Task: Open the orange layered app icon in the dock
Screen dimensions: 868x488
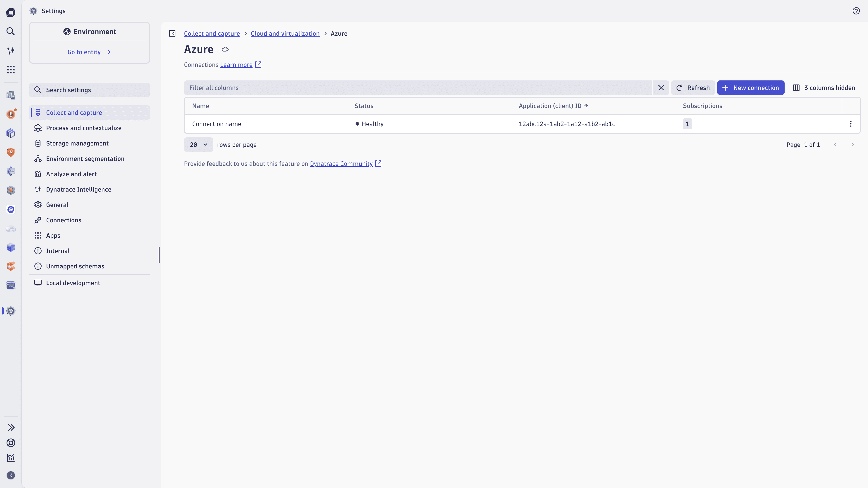Action: tap(11, 266)
